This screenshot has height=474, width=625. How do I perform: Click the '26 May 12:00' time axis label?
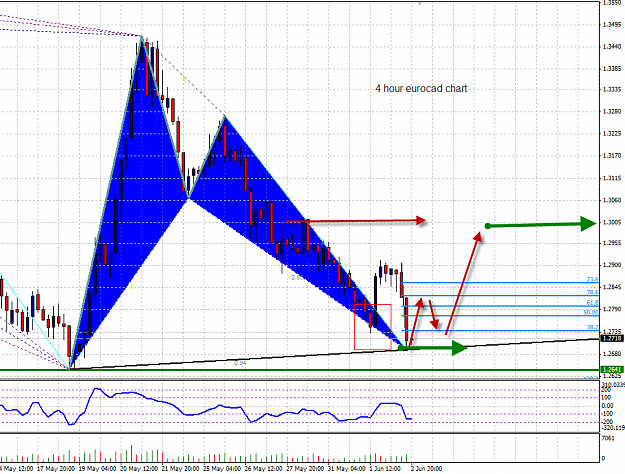click(263, 469)
